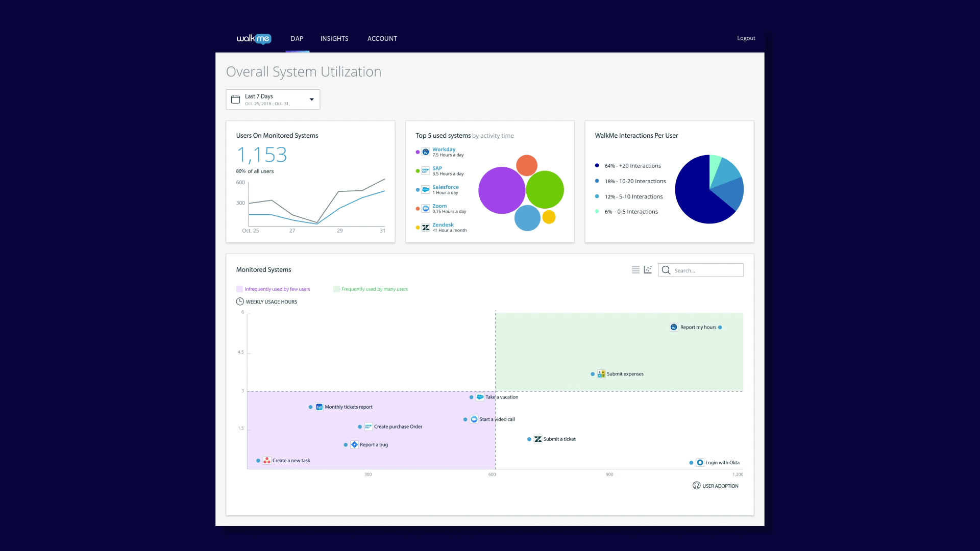The width and height of the screenshot is (980, 551).
Task: Open the INSIGHTS tab
Action: 334,39
